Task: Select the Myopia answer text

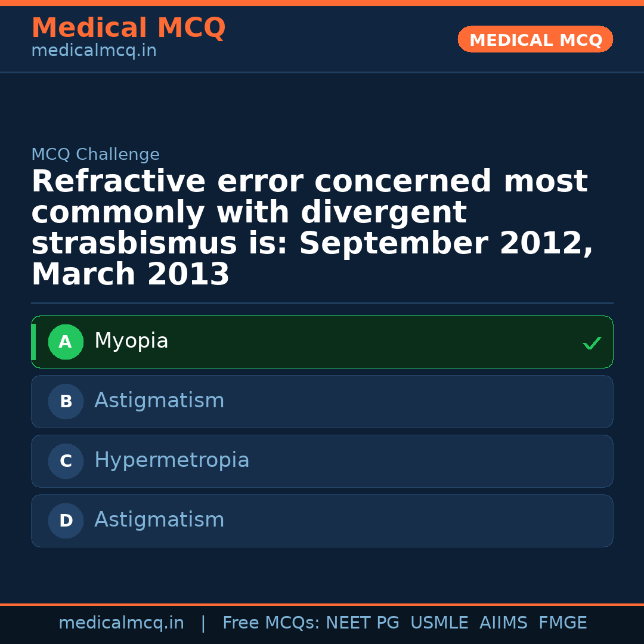Action: tap(131, 341)
